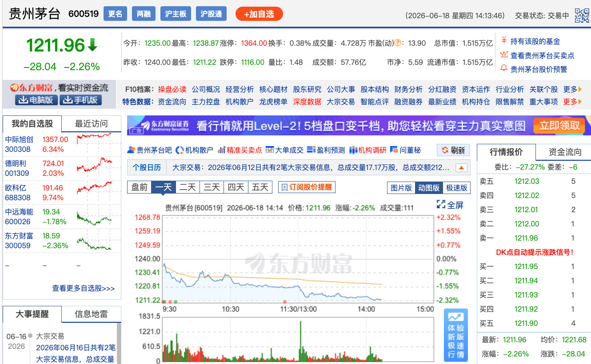Click the QR code icon
This screenshot has width=591, height=364.
point(582,15)
